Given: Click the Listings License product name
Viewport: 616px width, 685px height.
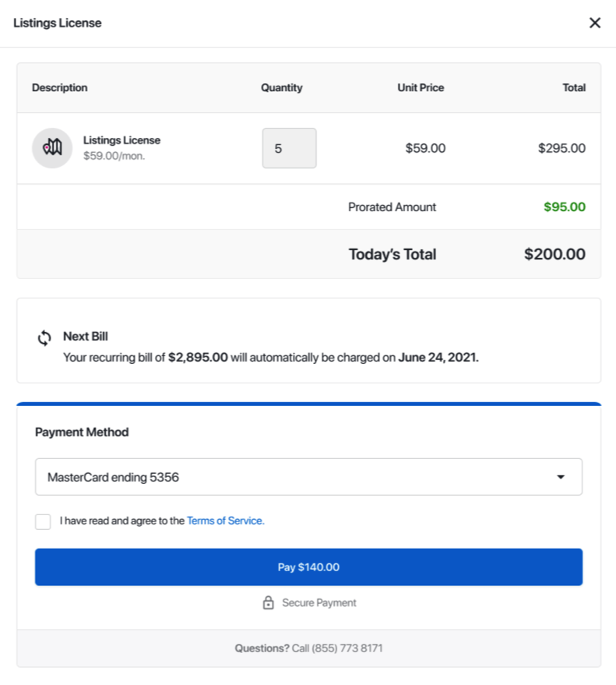Looking at the screenshot, I should 121,140.
